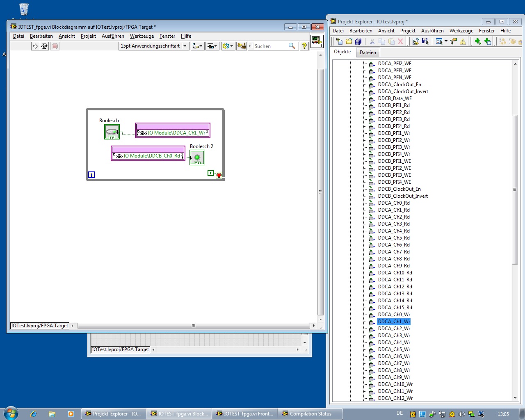Click the Clean Up Diagram icon
The width and height of the screenshot is (525, 420).
[242, 46]
